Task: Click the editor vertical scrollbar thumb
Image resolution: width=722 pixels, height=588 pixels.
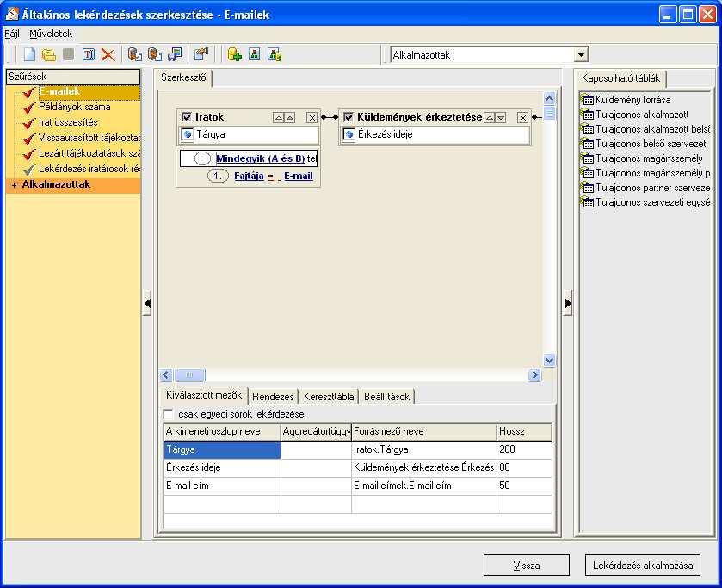Action: click(549, 113)
